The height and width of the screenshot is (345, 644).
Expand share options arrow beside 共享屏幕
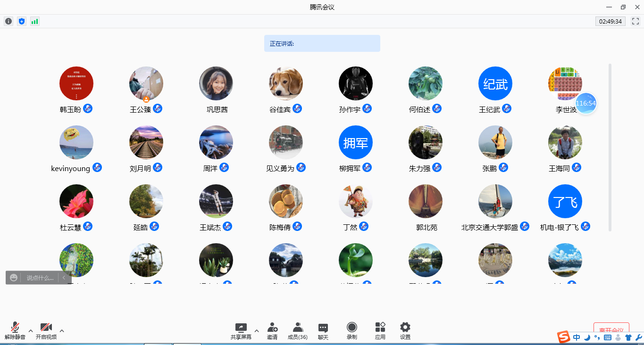pyautogui.click(x=257, y=330)
